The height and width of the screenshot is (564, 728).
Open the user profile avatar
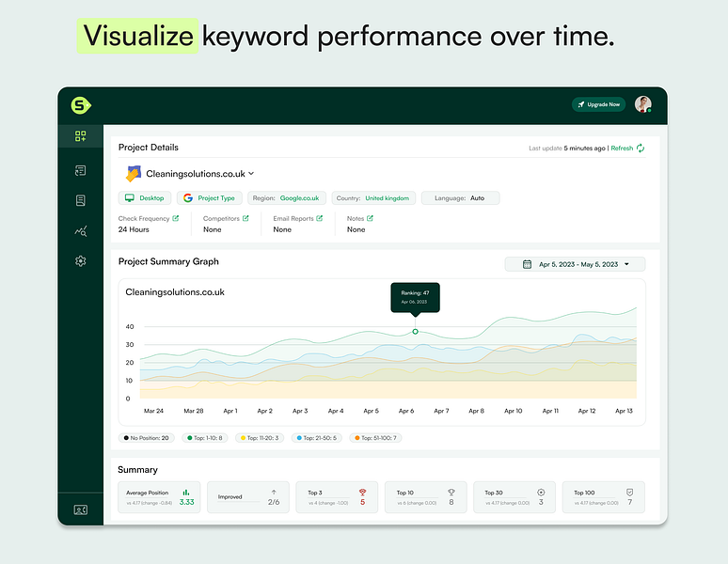[x=643, y=104]
